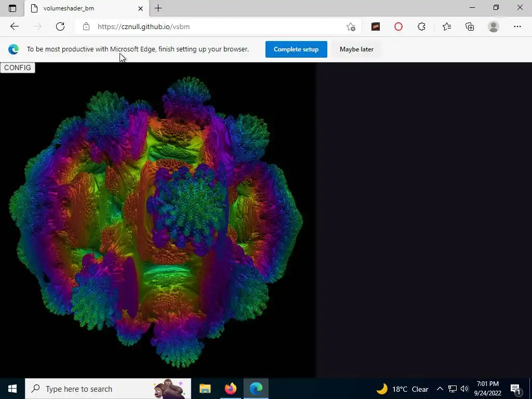The width and height of the screenshot is (532, 399).
Task: Open the volume speaker icon
Action: pyautogui.click(x=464, y=389)
